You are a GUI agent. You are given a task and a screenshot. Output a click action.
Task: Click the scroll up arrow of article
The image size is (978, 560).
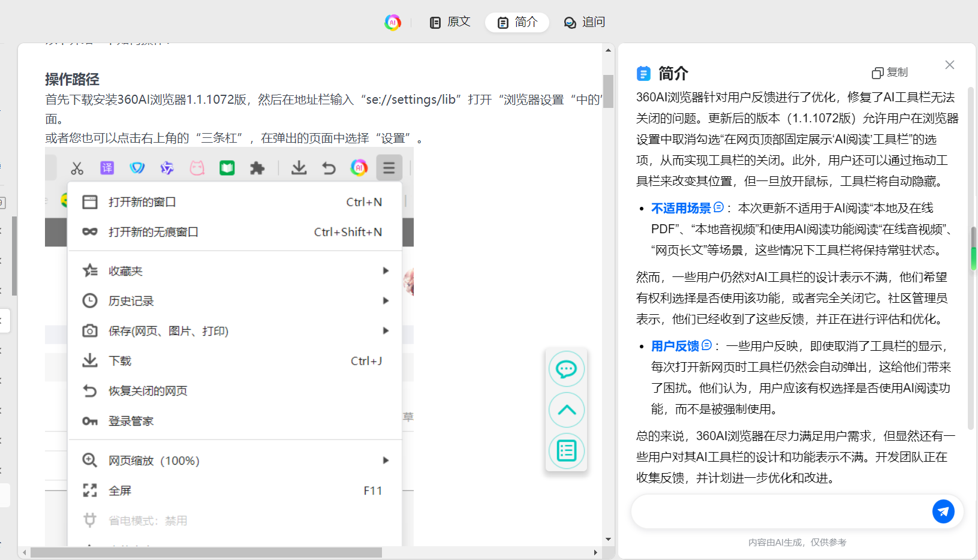[x=608, y=50]
